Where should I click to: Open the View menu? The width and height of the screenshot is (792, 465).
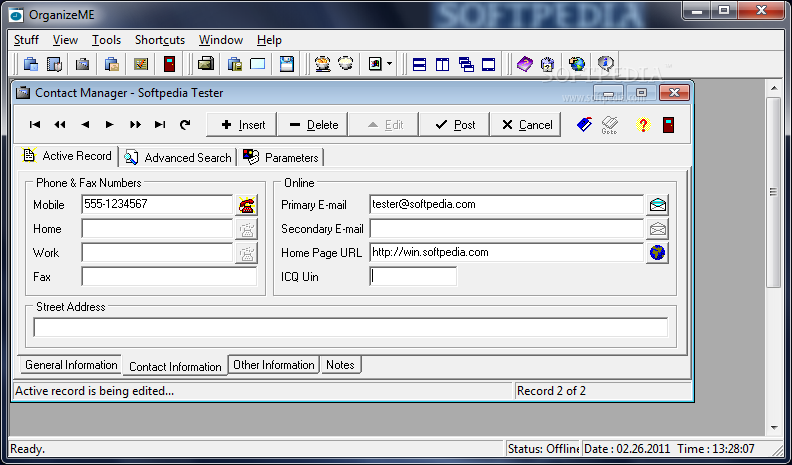coord(65,40)
